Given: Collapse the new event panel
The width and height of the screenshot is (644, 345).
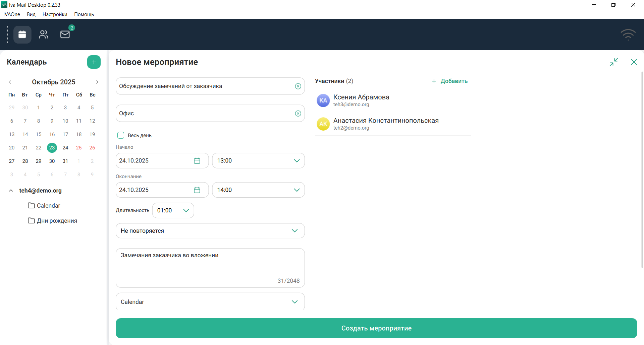Looking at the screenshot, I should [x=613, y=62].
